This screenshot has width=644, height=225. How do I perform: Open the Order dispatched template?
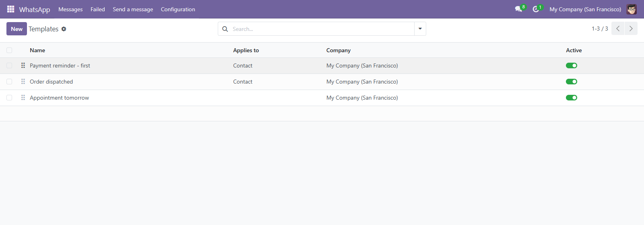click(x=51, y=82)
